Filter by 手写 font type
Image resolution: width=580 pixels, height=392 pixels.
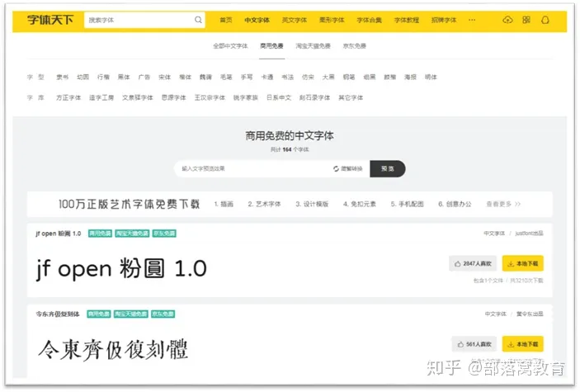247,77
